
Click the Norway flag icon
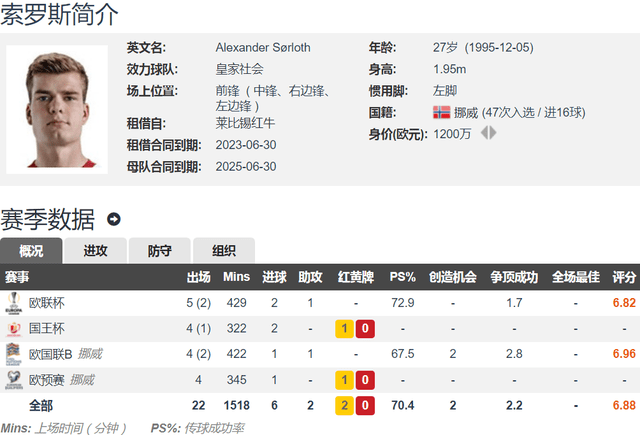click(x=442, y=112)
